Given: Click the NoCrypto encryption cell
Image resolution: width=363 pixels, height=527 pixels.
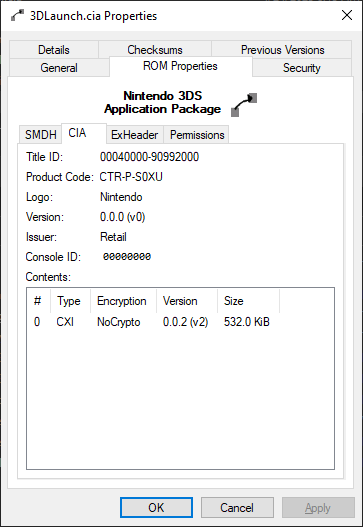Looking at the screenshot, I should tap(119, 322).
